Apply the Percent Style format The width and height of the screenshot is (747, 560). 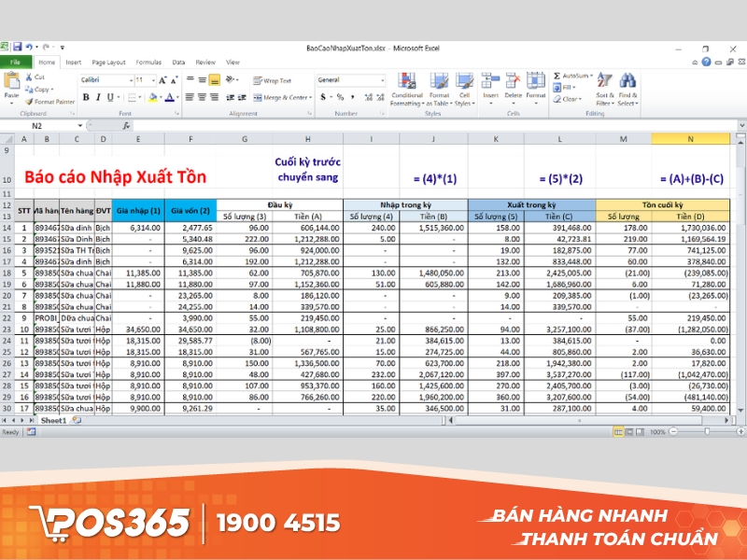click(x=340, y=97)
